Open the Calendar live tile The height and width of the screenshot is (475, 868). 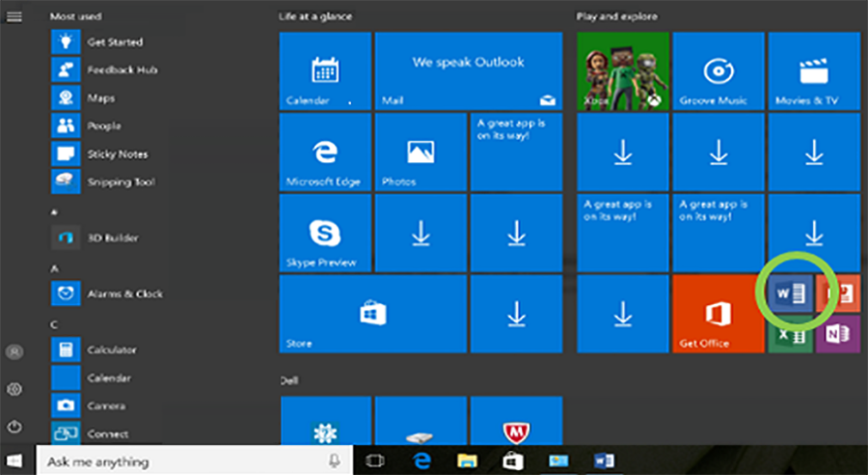(x=324, y=70)
